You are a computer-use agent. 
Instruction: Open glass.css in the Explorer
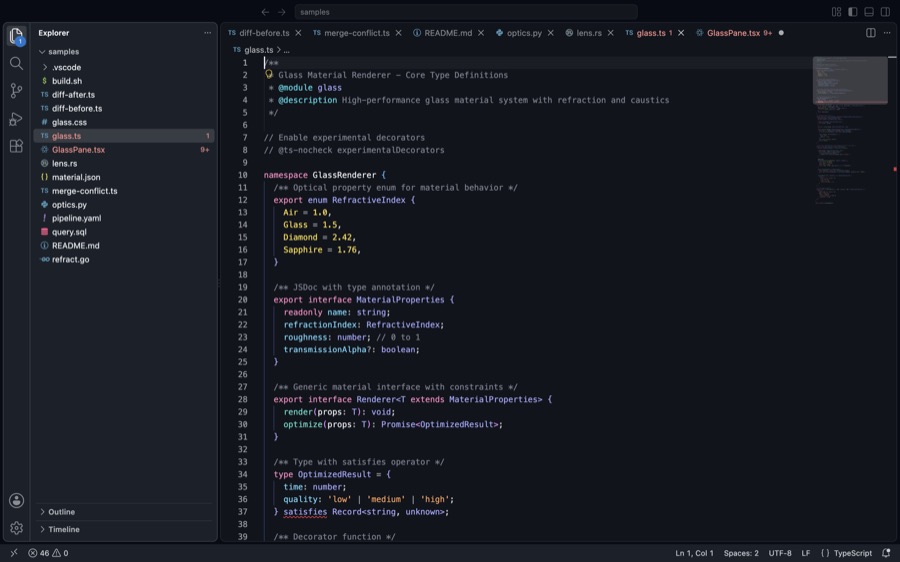[x=125, y=122]
